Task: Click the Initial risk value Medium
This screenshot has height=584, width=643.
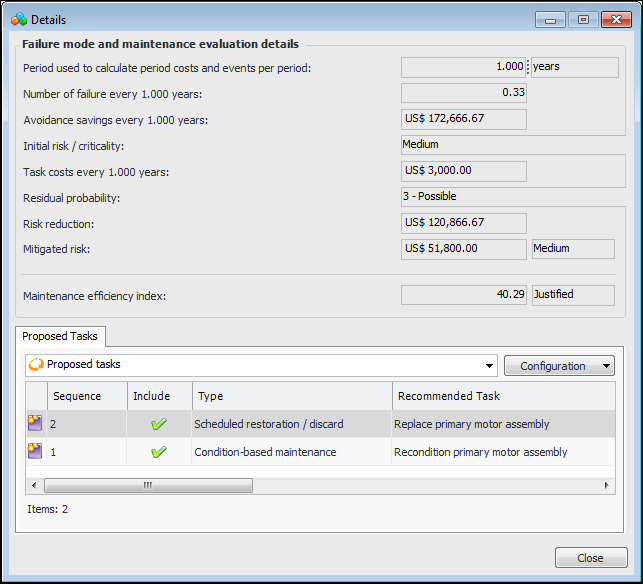Action: 513,145
